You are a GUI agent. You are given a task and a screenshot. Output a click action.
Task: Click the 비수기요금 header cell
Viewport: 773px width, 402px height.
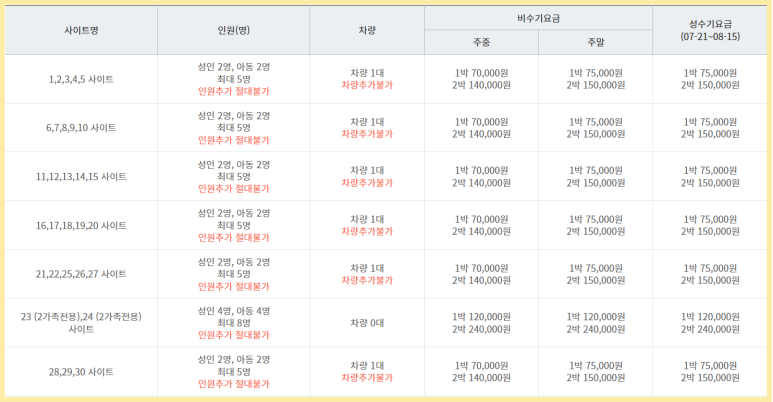(x=538, y=18)
